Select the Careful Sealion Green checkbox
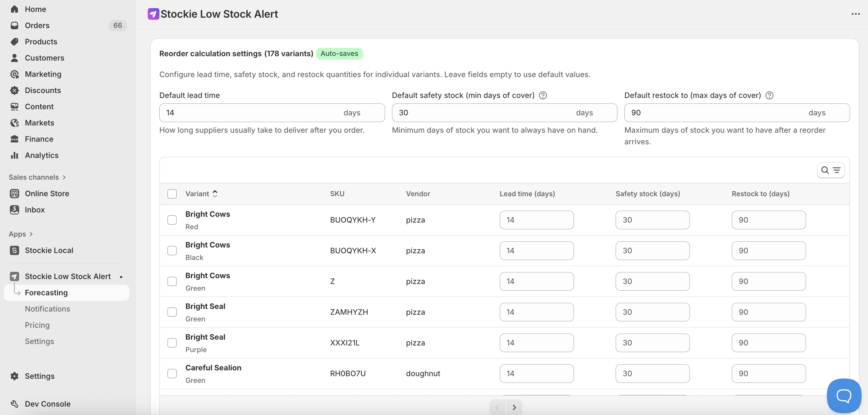 pyautogui.click(x=172, y=374)
